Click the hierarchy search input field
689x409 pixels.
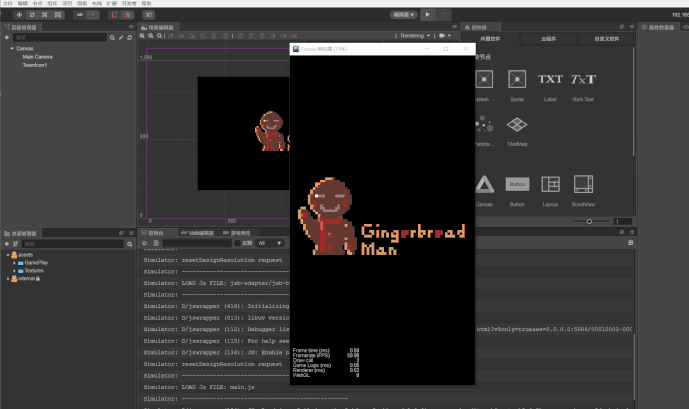59,37
